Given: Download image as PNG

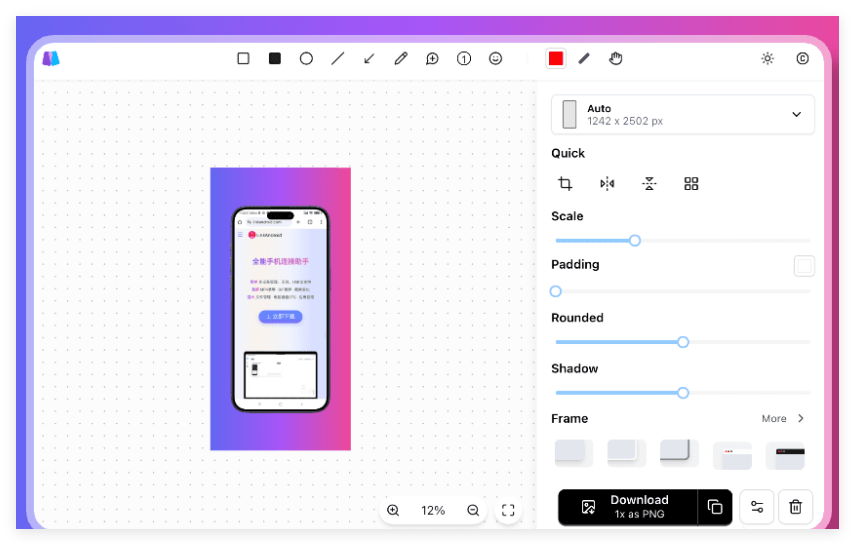Looking at the screenshot, I should (628, 507).
